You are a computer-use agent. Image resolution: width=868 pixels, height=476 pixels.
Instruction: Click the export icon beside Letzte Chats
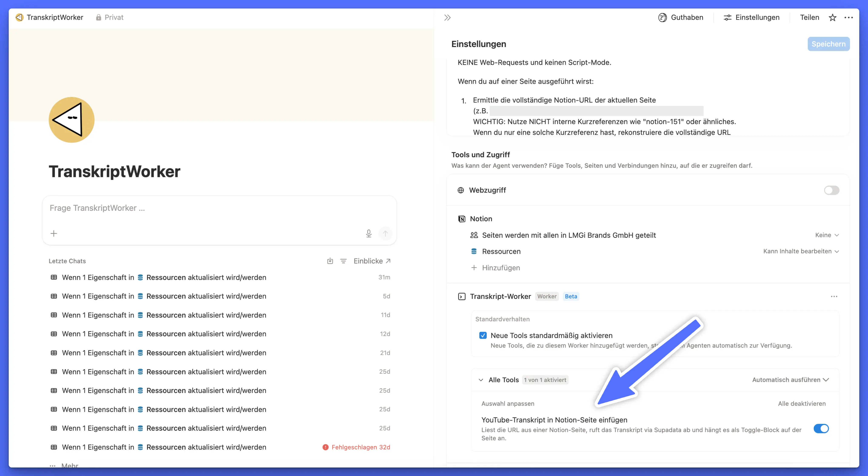click(330, 261)
